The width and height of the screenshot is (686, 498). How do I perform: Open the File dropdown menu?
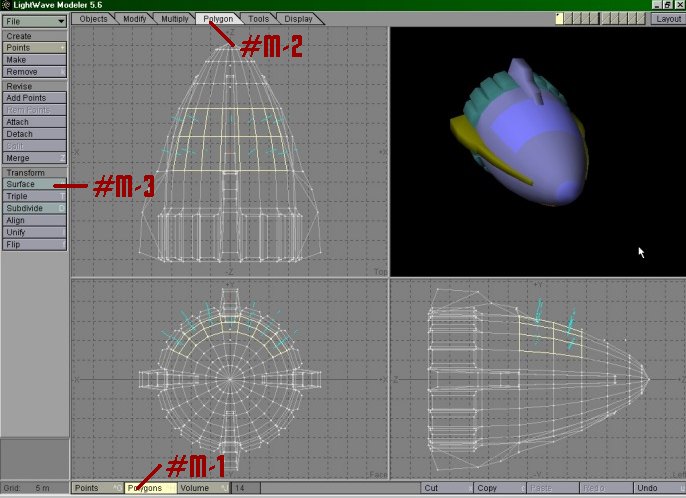coord(35,20)
